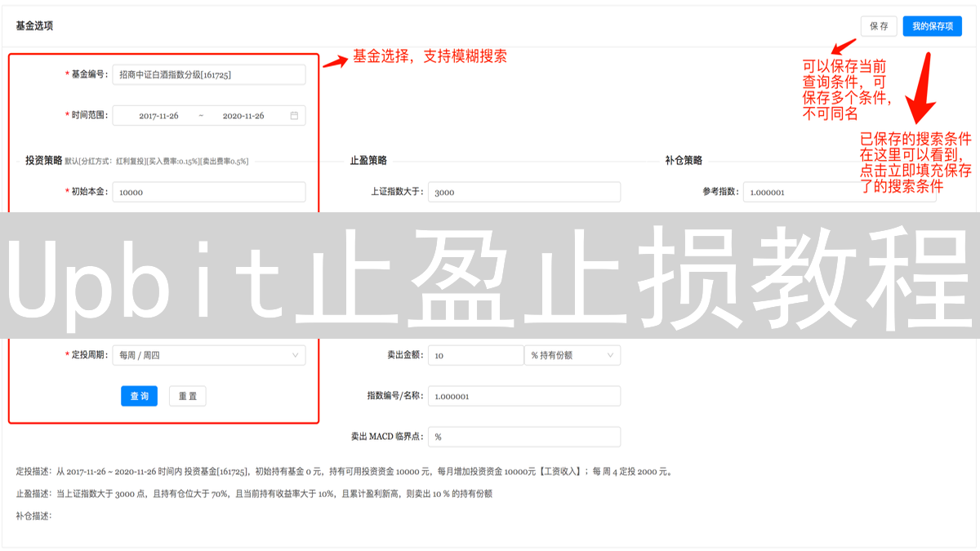Image resolution: width=980 pixels, height=551 pixels.
Task: Click the 查询 query button
Action: point(139,396)
